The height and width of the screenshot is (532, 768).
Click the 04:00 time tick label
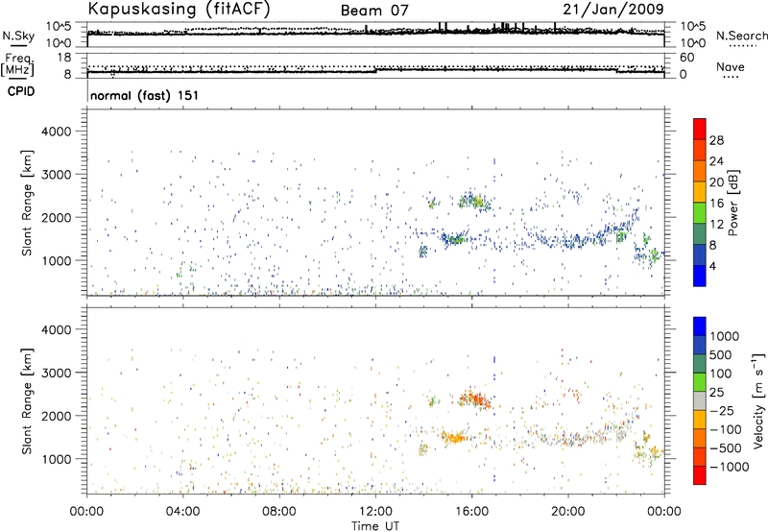click(x=183, y=511)
